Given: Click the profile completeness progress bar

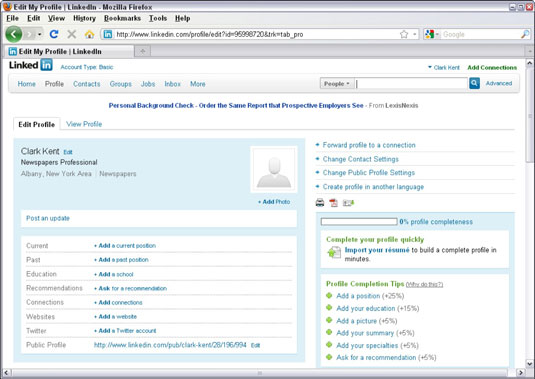Looking at the screenshot, I should [359, 222].
